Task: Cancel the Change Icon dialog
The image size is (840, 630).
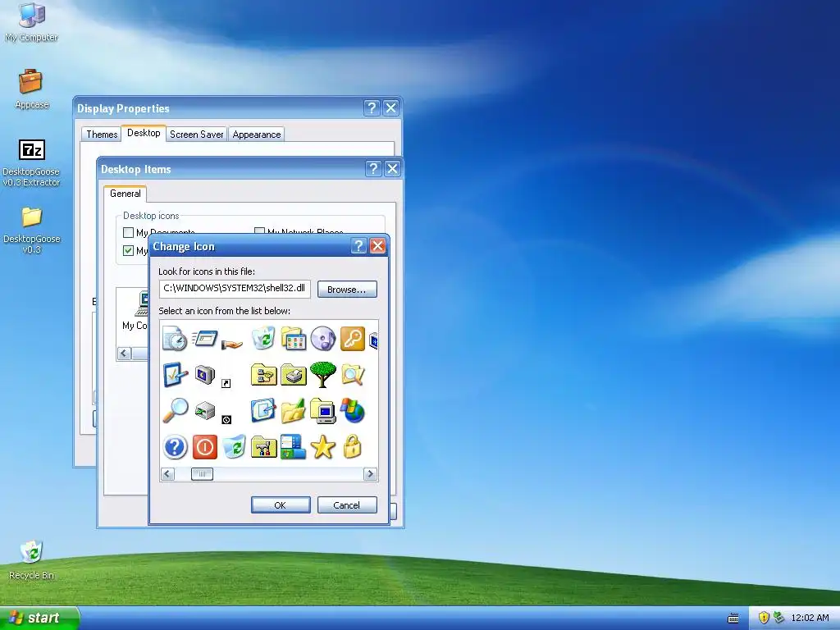Action: pyautogui.click(x=347, y=505)
